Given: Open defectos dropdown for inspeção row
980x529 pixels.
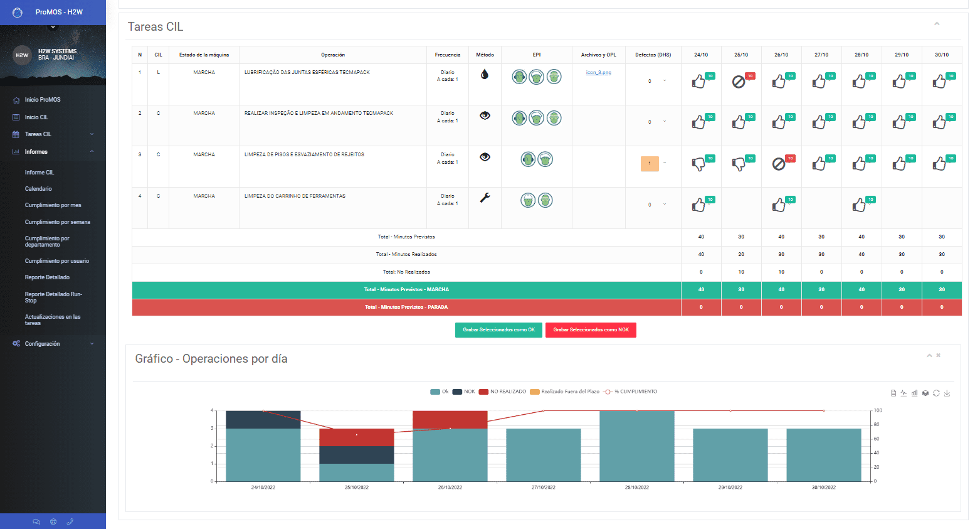Looking at the screenshot, I should pos(665,122).
